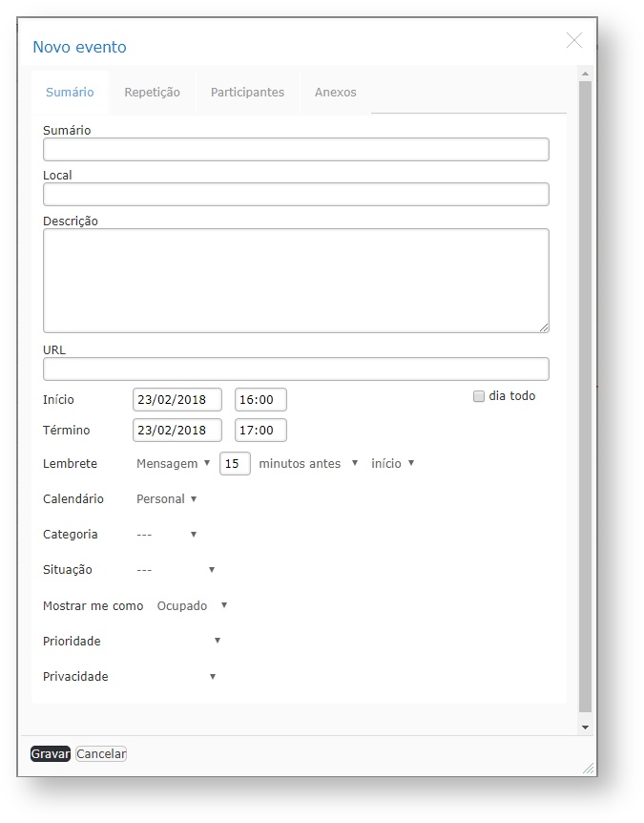
Task: Change Mostrar me como Ocupado dropdown
Action: (193, 606)
